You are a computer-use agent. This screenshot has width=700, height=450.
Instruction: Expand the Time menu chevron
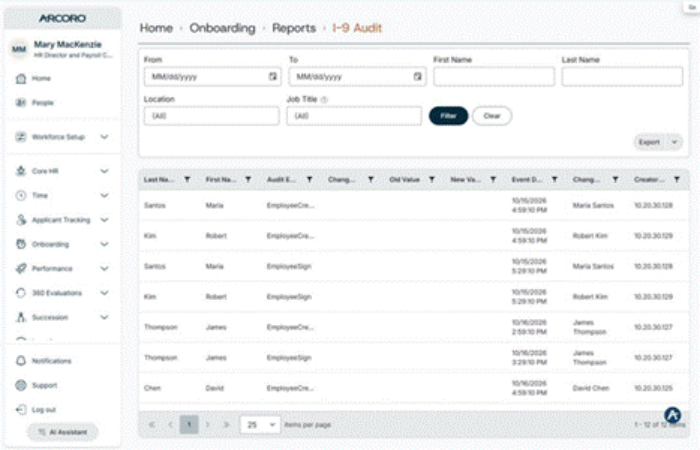(x=104, y=195)
